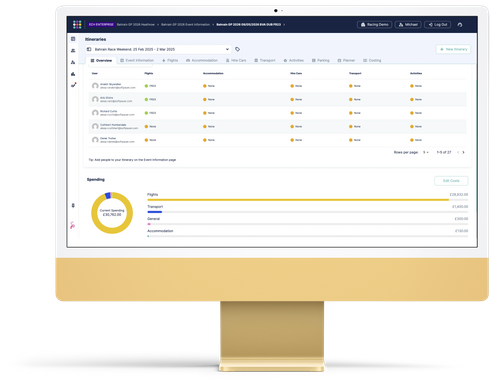Click the bold last breadcrumb item

(x=249, y=25)
